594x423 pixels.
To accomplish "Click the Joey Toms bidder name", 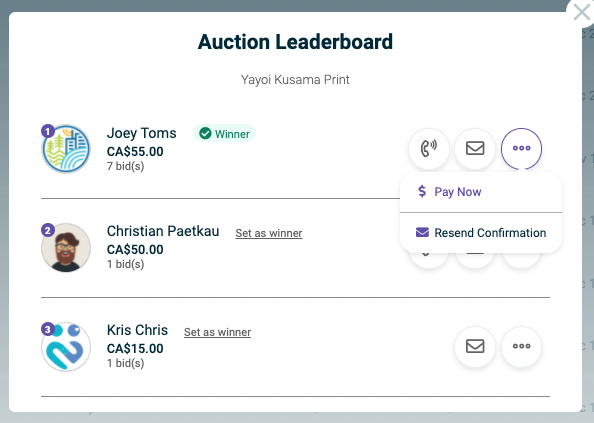I will pyautogui.click(x=142, y=133).
